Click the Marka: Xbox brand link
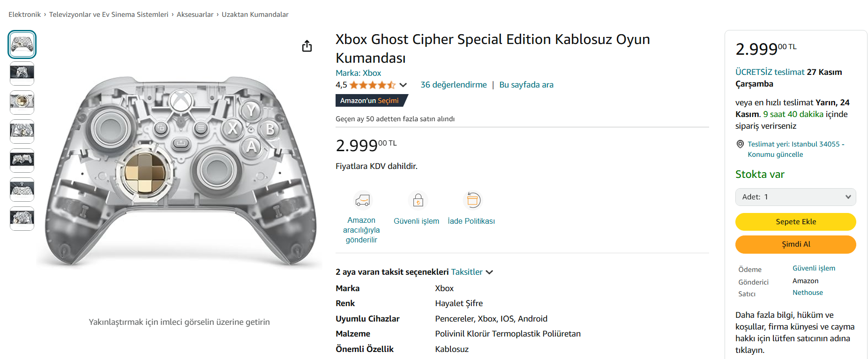 click(358, 73)
